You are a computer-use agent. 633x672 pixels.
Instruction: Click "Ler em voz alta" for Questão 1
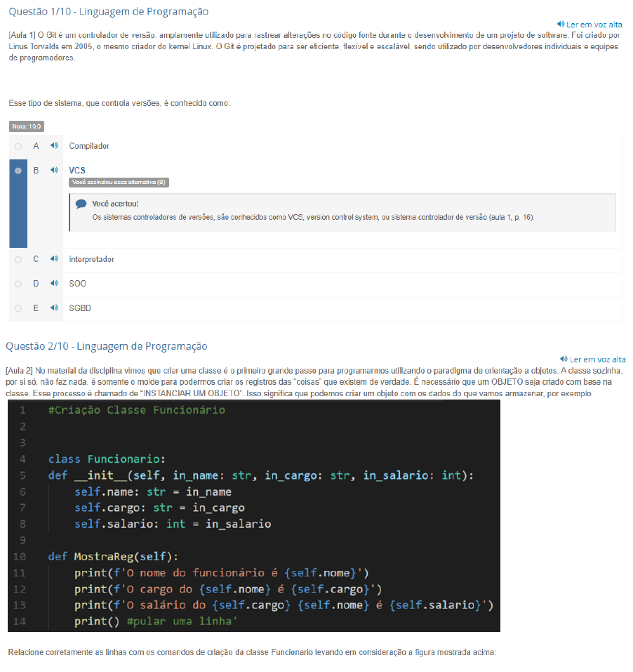point(589,25)
